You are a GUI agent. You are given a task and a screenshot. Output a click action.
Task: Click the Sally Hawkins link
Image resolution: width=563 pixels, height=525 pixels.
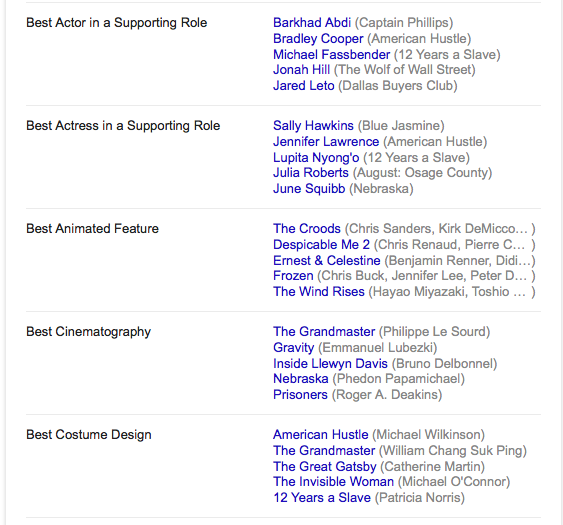click(x=313, y=126)
